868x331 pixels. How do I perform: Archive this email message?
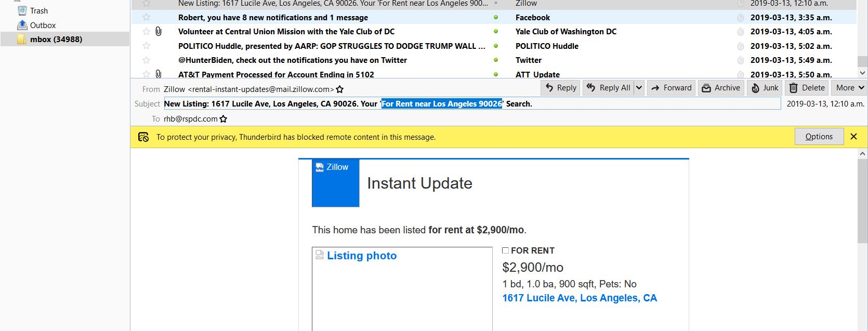point(721,88)
